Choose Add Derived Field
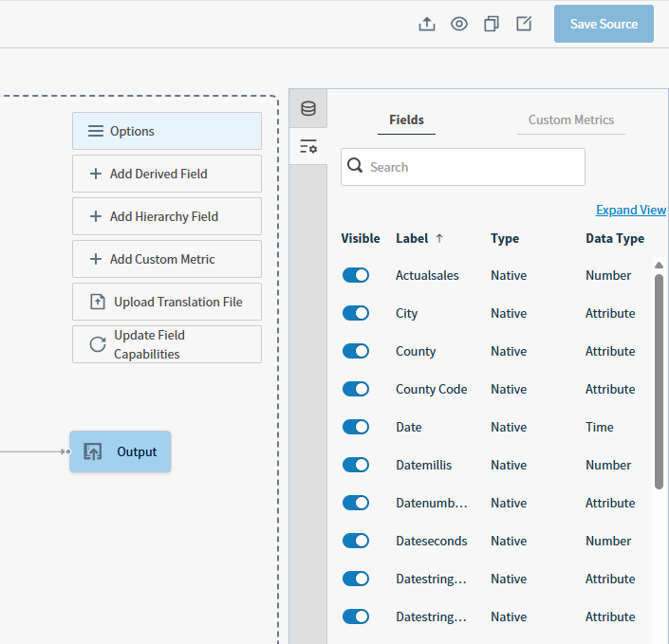 167,174
